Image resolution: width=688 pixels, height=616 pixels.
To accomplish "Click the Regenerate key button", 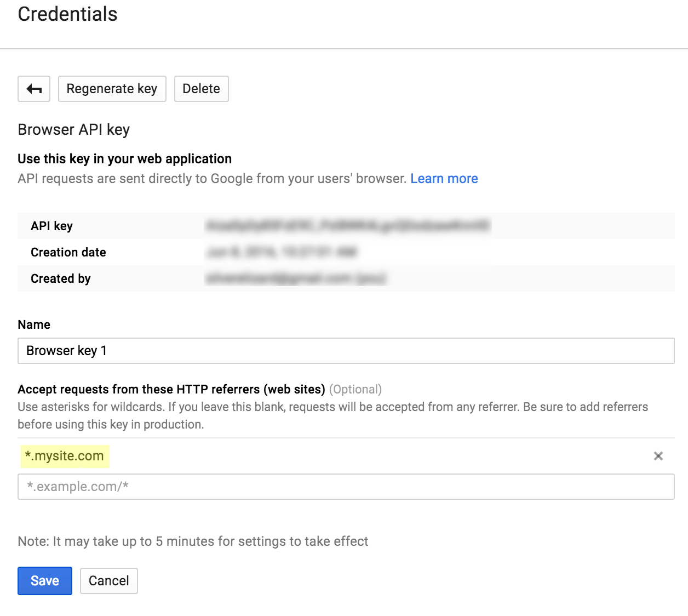I will pos(112,88).
